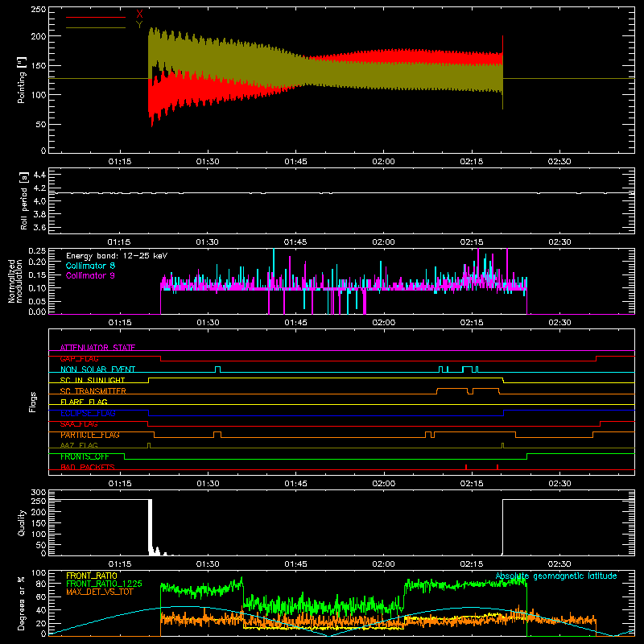Click the red X legend line
Screen dimensions: 644x644
96,17
